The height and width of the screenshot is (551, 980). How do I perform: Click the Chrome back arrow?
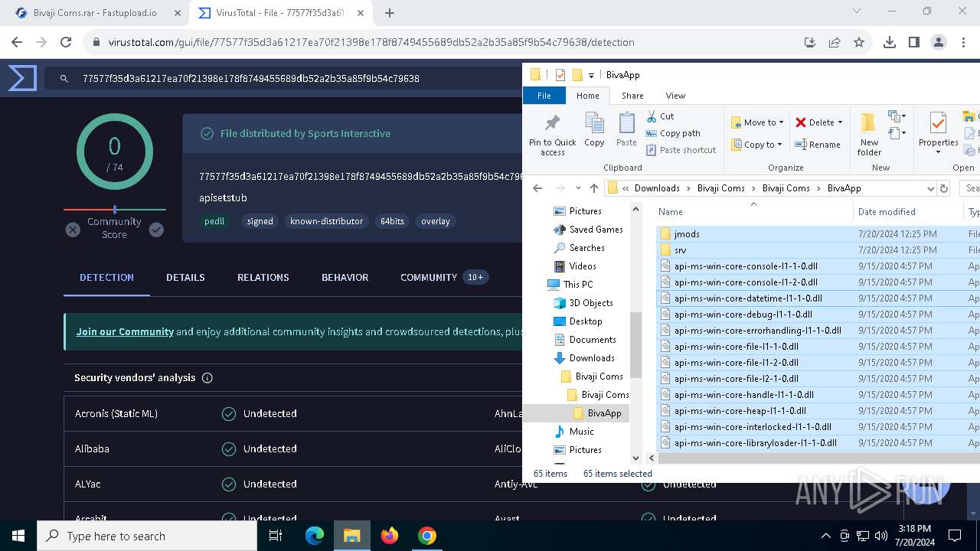[x=17, y=42]
